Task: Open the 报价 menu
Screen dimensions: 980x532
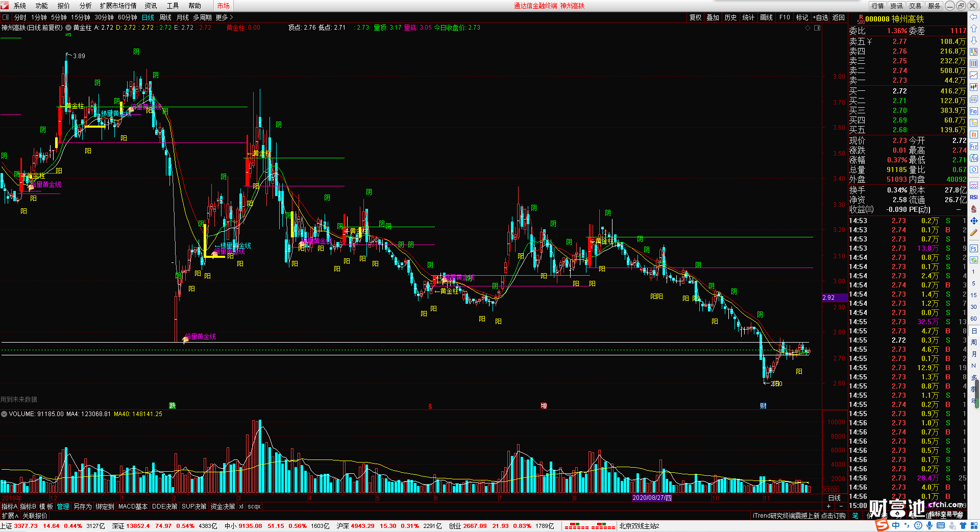Action: click(64, 6)
